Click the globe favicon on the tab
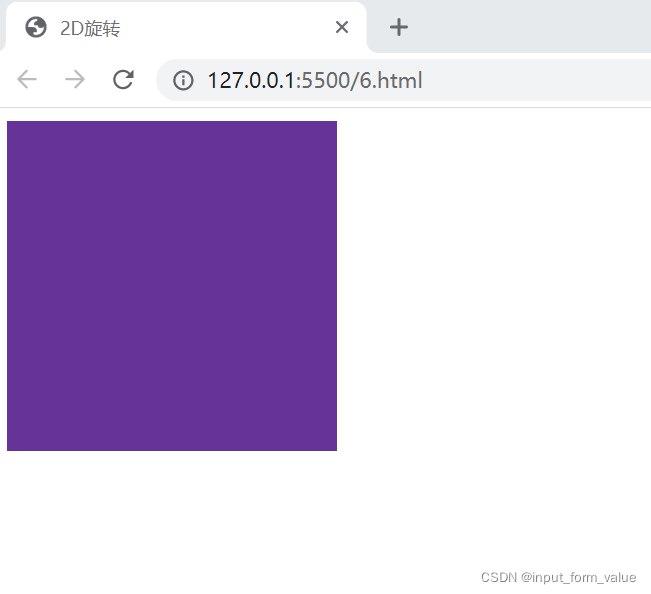Image resolution: width=651 pixels, height=594 pixels. 36,27
